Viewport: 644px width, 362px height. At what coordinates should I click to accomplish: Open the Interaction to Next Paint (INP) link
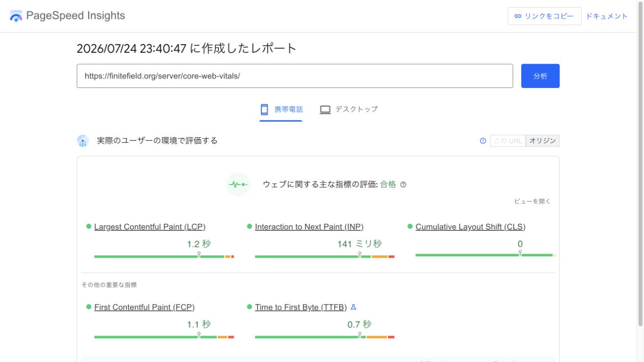[309, 227]
